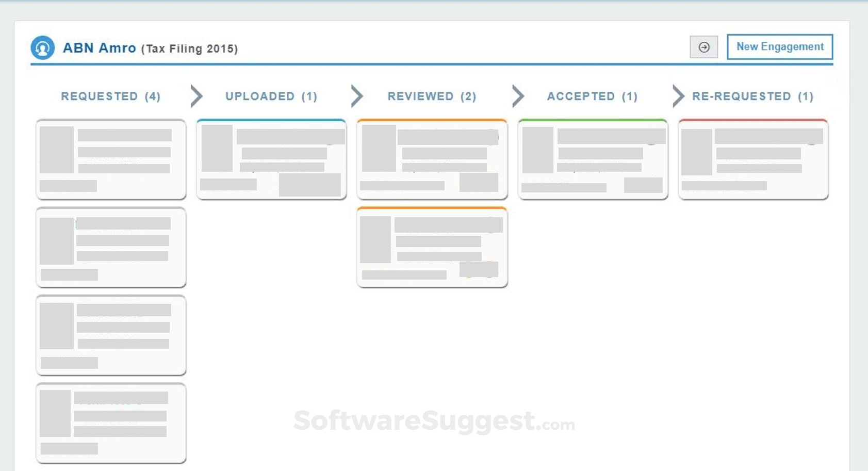Image resolution: width=868 pixels, height=471 pixels.
Task: Select the first card under REVIEWED
Action: [432, 158]
